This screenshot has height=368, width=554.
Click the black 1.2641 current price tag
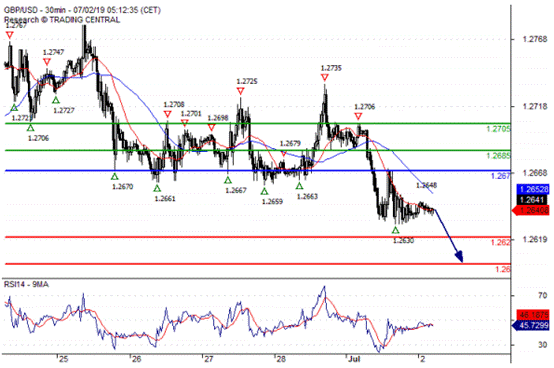(x=533, y=200)
